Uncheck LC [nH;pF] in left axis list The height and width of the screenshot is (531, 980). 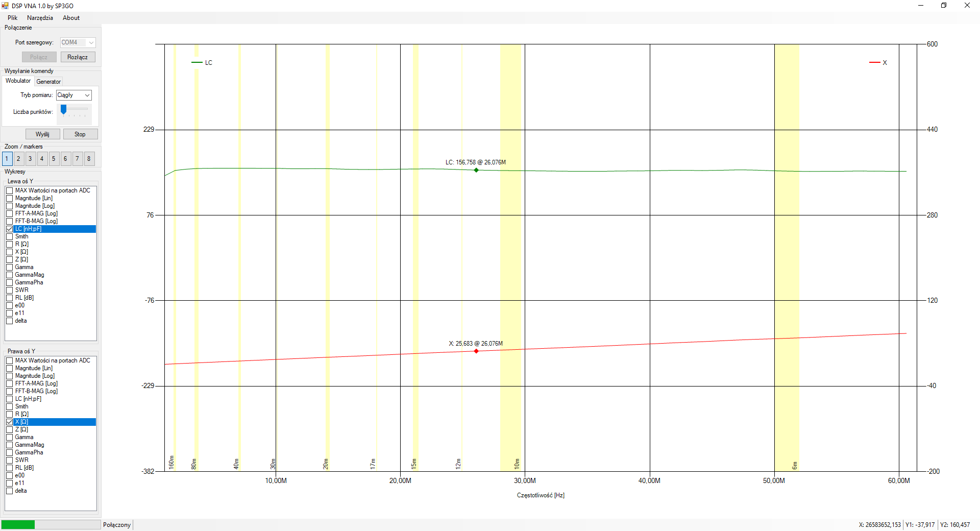coord(10,229)
